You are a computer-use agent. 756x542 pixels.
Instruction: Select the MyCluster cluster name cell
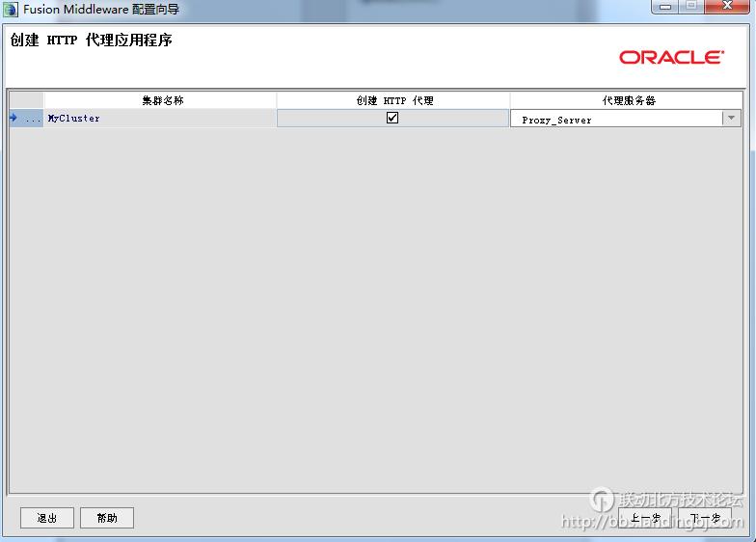point(160,118)
